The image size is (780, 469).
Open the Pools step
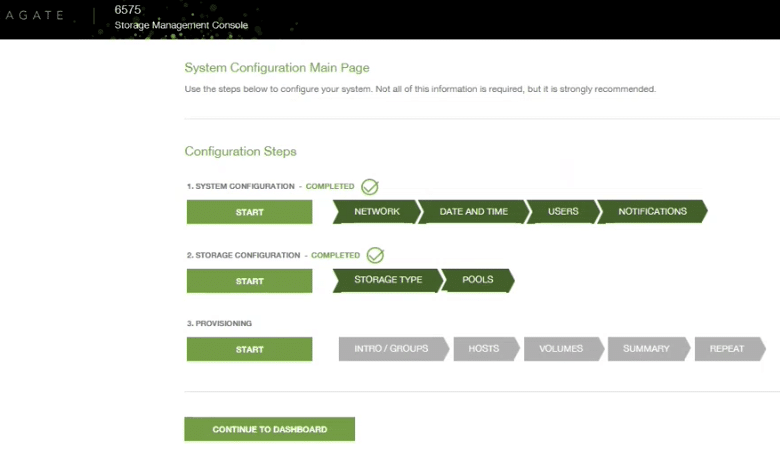pos(478,280)
